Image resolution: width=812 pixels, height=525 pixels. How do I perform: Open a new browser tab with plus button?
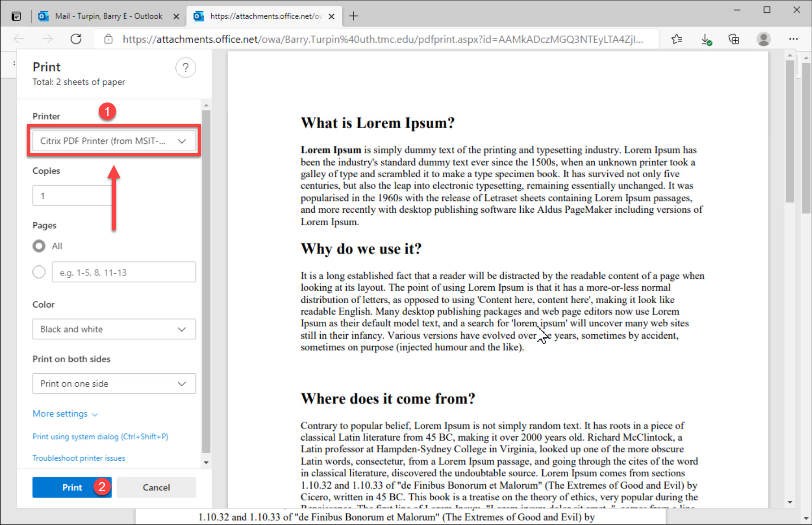click(x=354, y=16)
